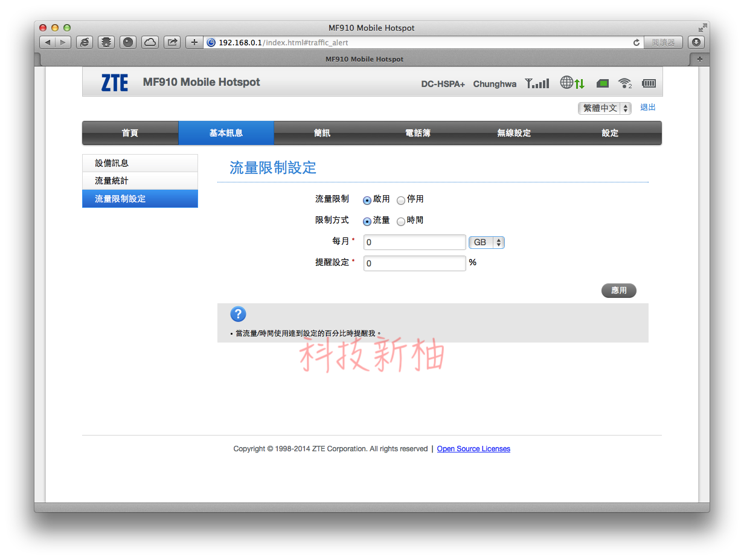Viewport: 744px width, 560px height.
Task: Click the 應用 apply button
Action: click(x=619, y=291)
